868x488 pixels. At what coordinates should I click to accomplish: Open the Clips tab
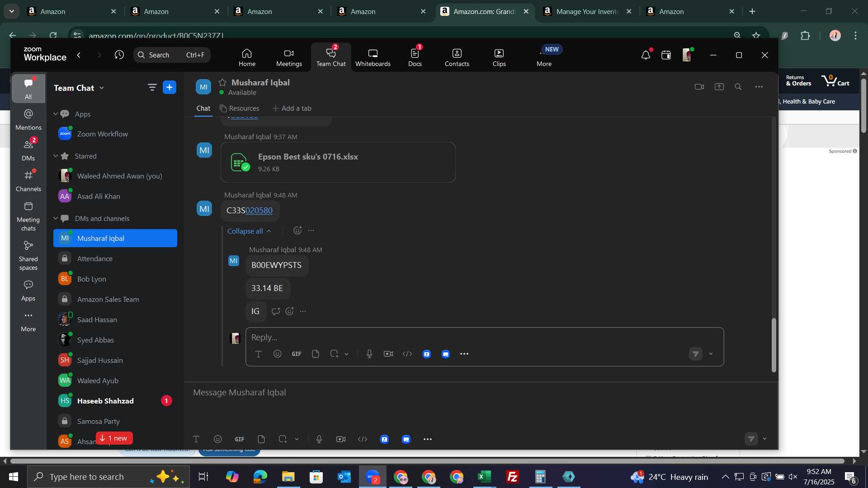[x=499, y=57]
